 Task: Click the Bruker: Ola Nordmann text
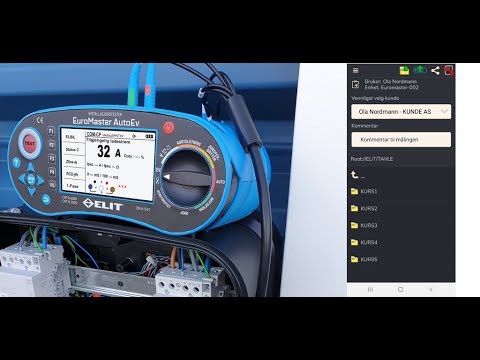tap(390, 81)
